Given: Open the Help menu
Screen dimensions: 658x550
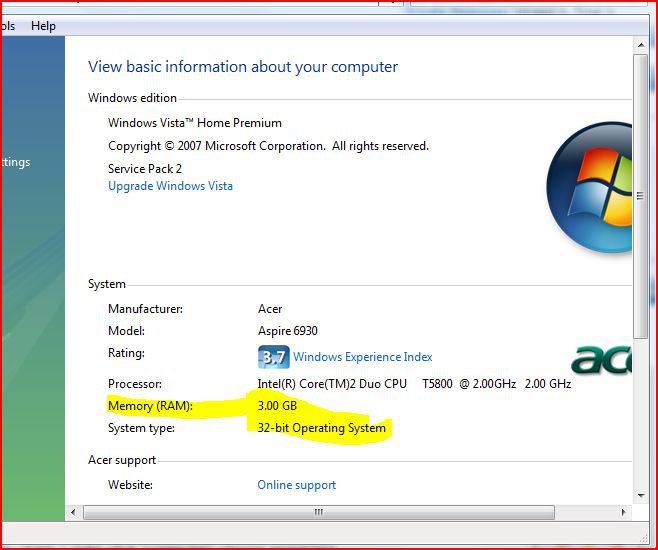Looking at the screenshot, I should pos(43,26).
